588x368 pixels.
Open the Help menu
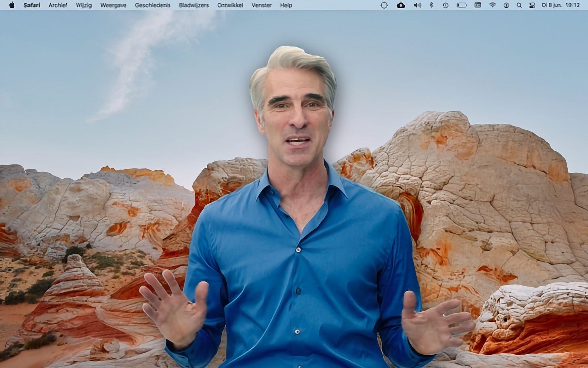coord(286,5)
